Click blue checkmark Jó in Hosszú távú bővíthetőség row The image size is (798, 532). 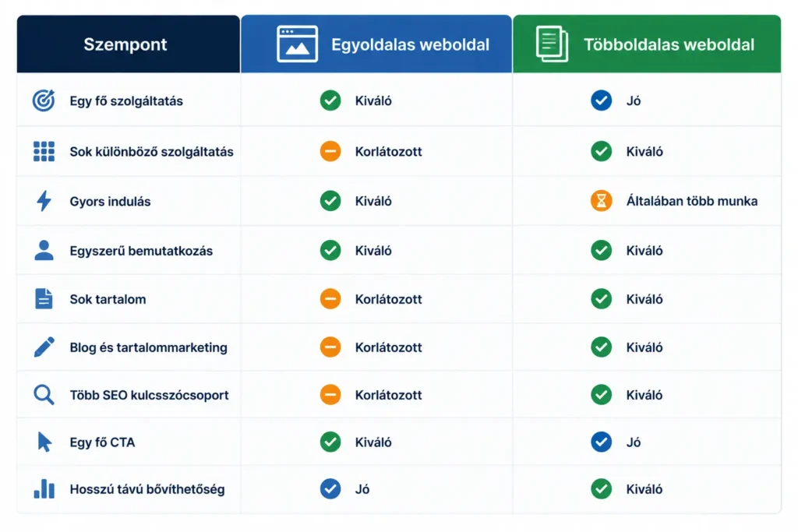pyautogui.click(x=330, y=488)
